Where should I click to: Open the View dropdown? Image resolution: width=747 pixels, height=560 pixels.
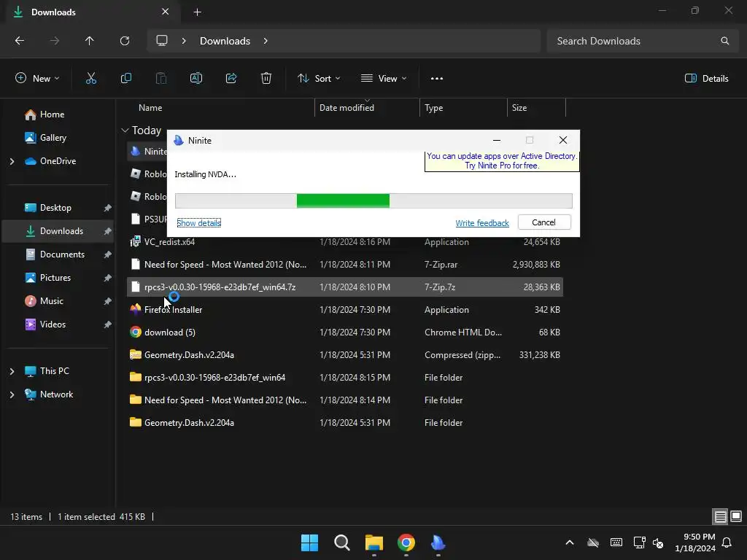(x=384, y=79)
